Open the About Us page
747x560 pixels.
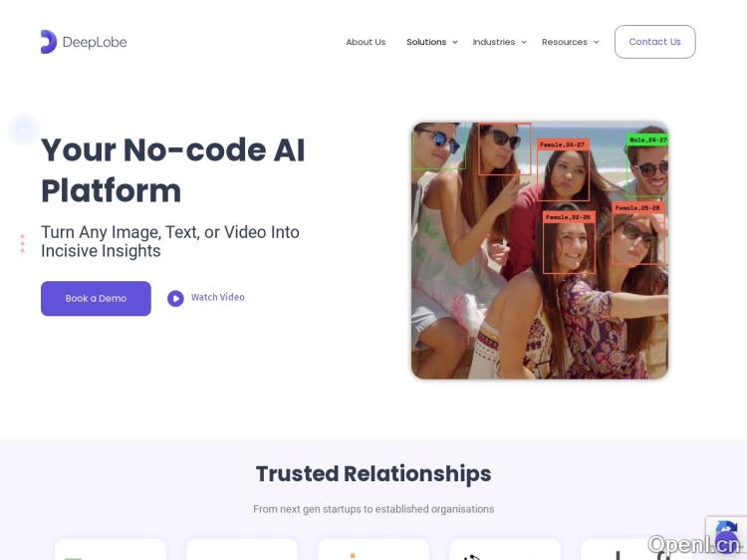click(x=366, y=42)
